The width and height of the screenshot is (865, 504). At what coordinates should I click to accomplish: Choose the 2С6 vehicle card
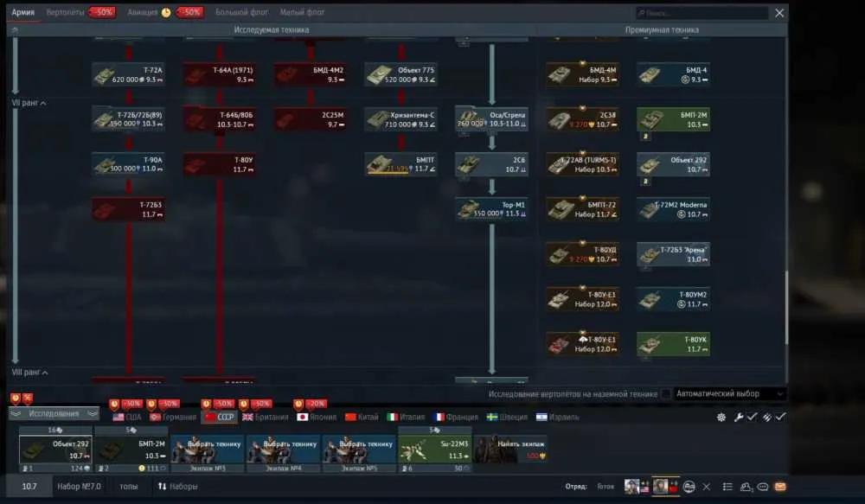tap(491, 164)
